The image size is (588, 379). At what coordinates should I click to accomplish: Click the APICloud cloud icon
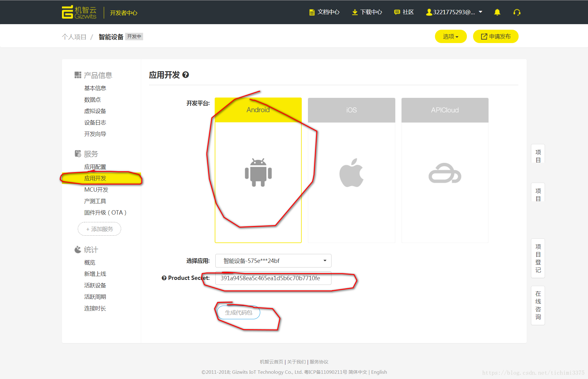445,173
